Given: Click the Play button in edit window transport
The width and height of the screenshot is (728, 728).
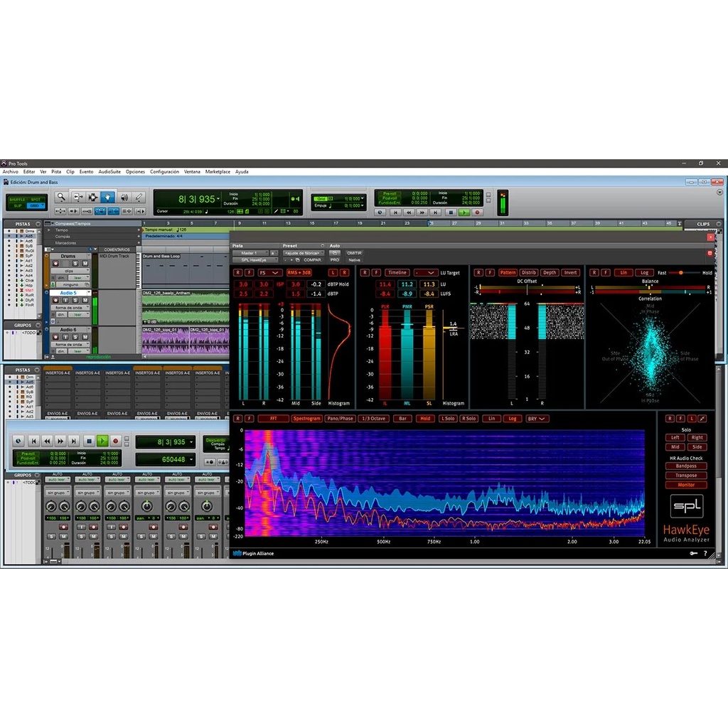Looking at the screenshot, I should (464, 212).
